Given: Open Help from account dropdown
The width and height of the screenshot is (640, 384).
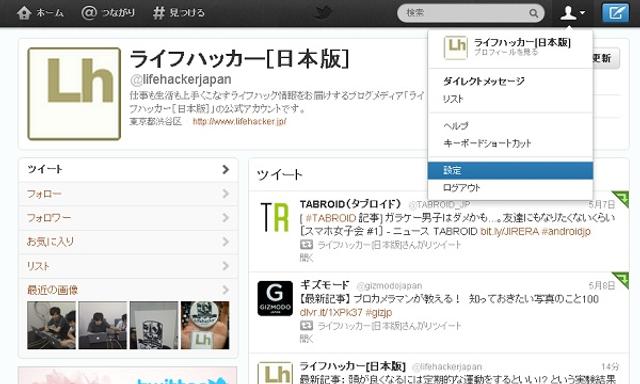Looking at the screenshot, I should tap(456, 126).
